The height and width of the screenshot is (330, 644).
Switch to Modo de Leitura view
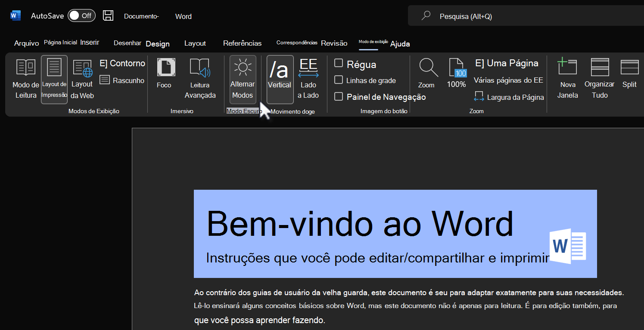(x=26, y=79)
